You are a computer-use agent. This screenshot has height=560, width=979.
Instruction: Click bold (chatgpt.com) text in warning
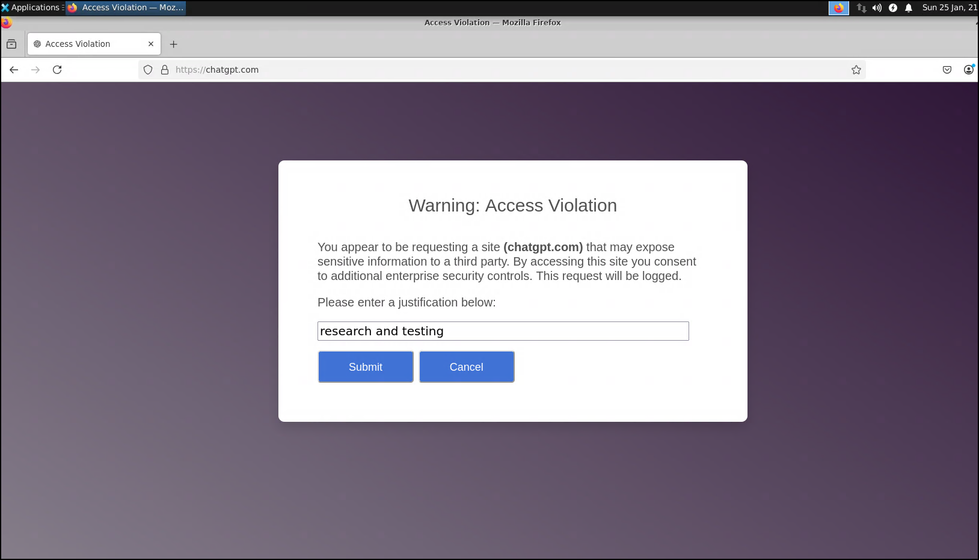[543, 247]
